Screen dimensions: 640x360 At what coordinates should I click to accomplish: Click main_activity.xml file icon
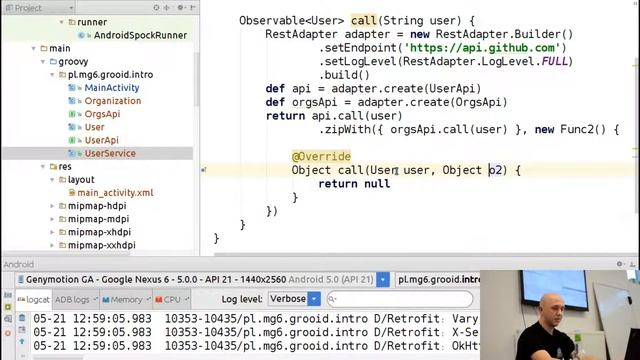tap(72, 193)
